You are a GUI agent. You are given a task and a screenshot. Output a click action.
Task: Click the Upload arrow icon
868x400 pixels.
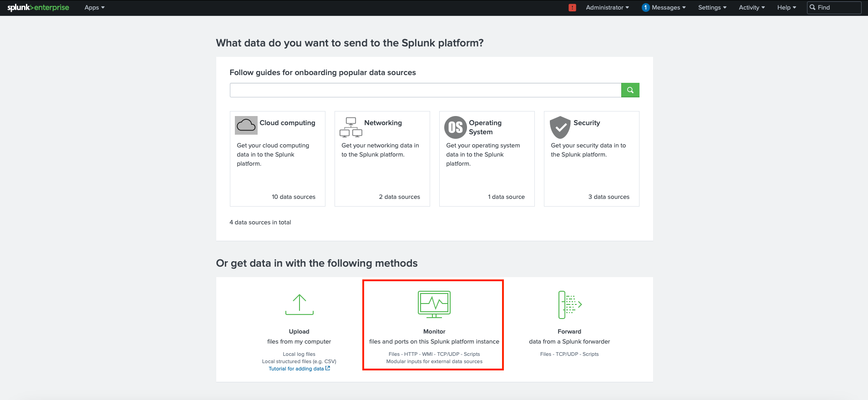point(299,304)
